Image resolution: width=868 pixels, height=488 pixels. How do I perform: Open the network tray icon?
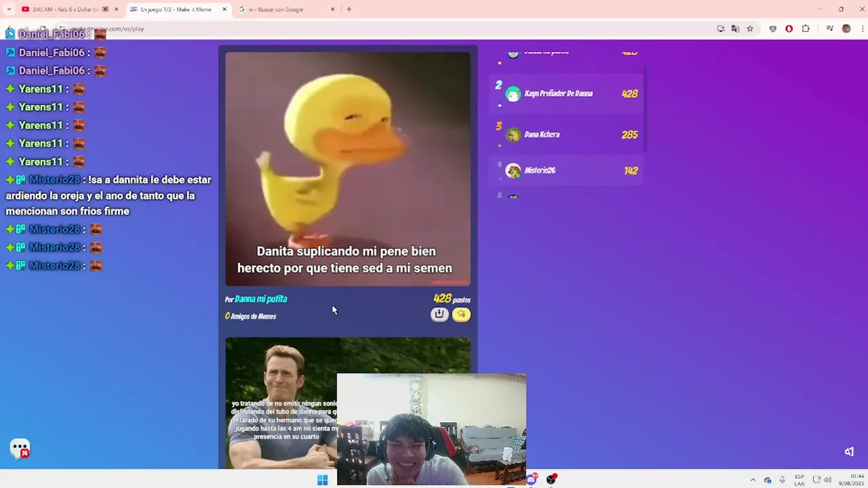tap(816, 480)
